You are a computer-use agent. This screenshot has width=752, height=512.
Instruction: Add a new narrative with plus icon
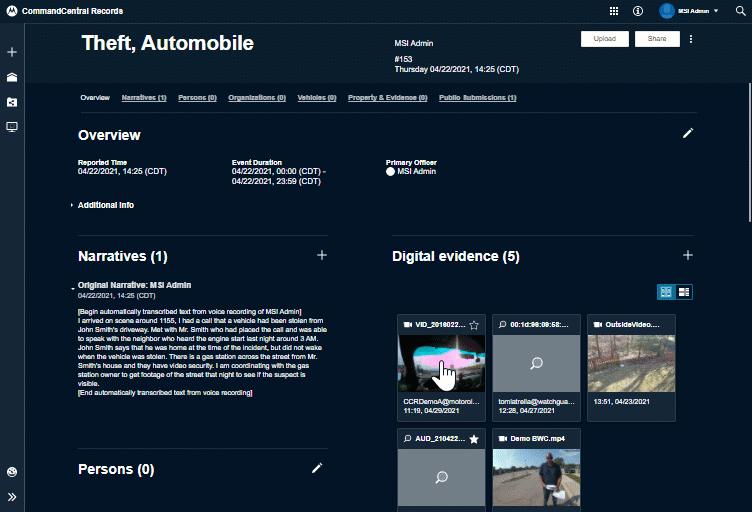pyautogui.click(x=322, y=256)
